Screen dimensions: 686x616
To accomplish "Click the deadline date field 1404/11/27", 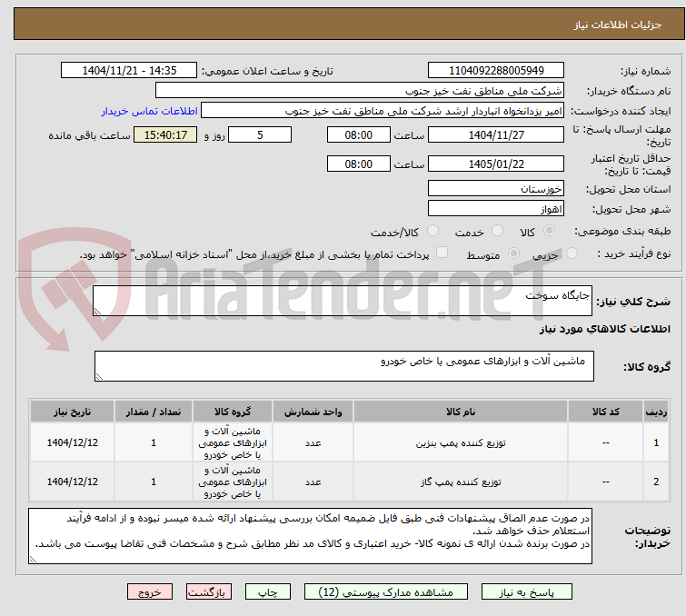I will click(x=496, y=134).
